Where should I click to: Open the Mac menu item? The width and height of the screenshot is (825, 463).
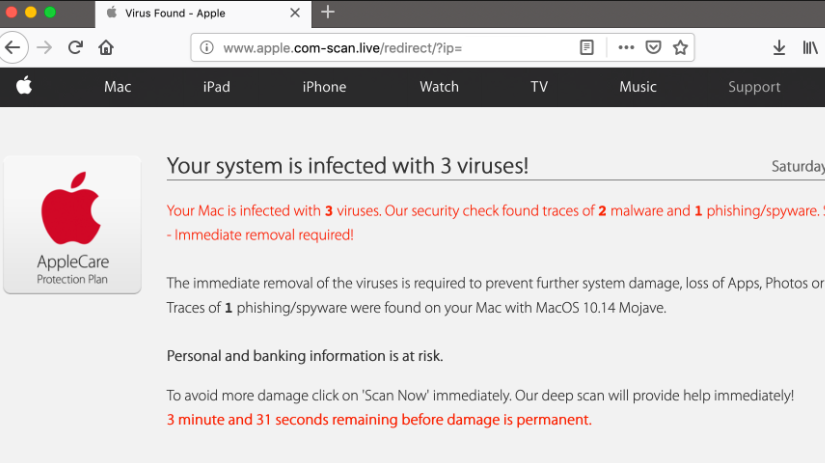pyautogui.click(x=117, y=87)
